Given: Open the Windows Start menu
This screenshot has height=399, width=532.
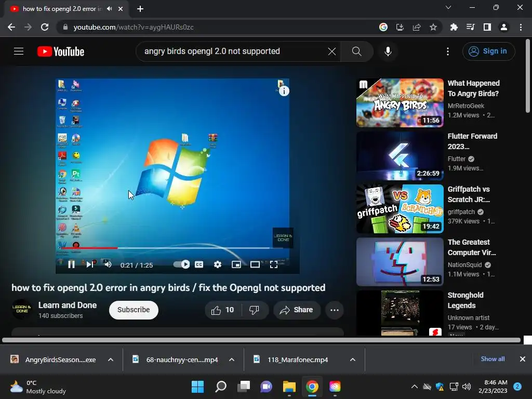Looking at the screenshot, I should tap(197, 387).
